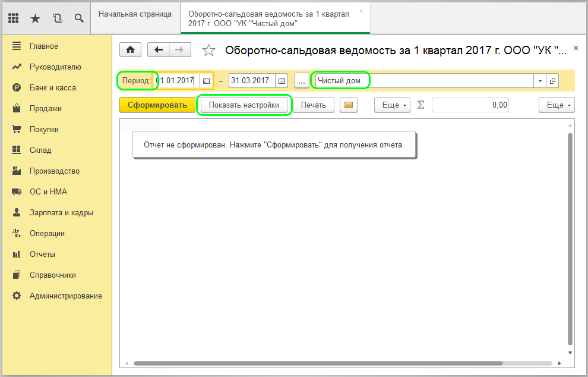The image size is (588, 377).
Task: Open the sections menu grid icon
Action: [x=14, y=18]
